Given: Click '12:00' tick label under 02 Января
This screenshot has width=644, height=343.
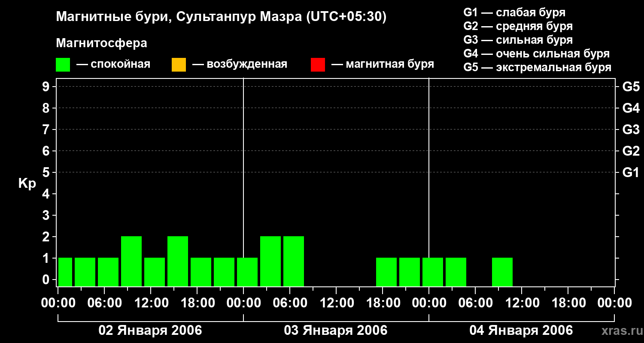Looking at the screenshot, I should coord(151,303).
